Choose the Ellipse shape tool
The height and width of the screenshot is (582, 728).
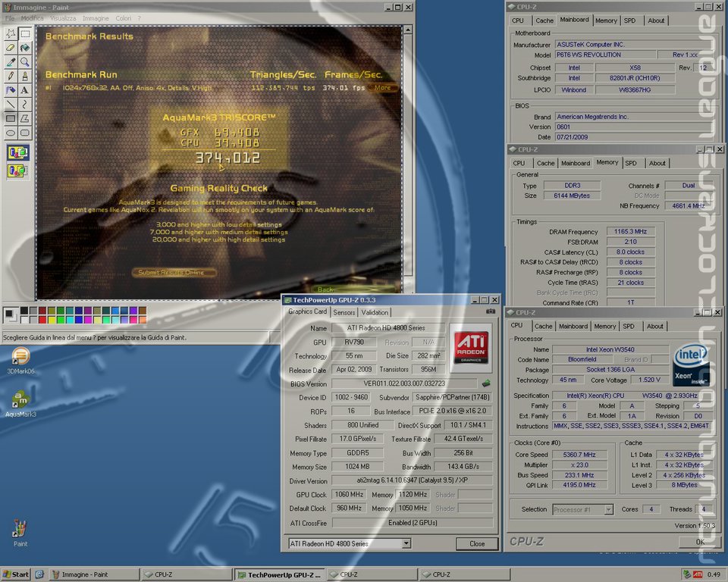(11, 133)
